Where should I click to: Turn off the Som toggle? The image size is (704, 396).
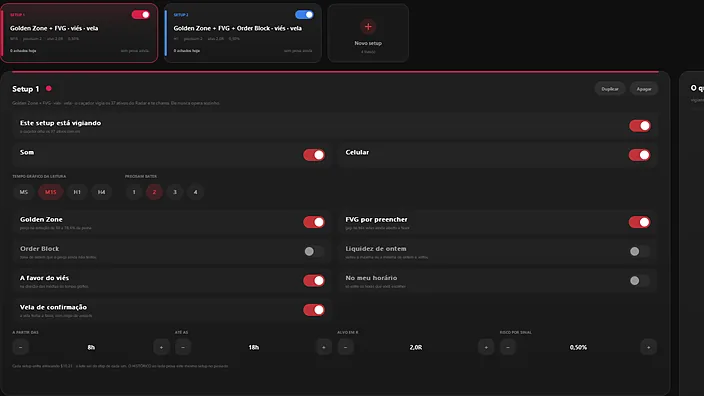(314, 155)
